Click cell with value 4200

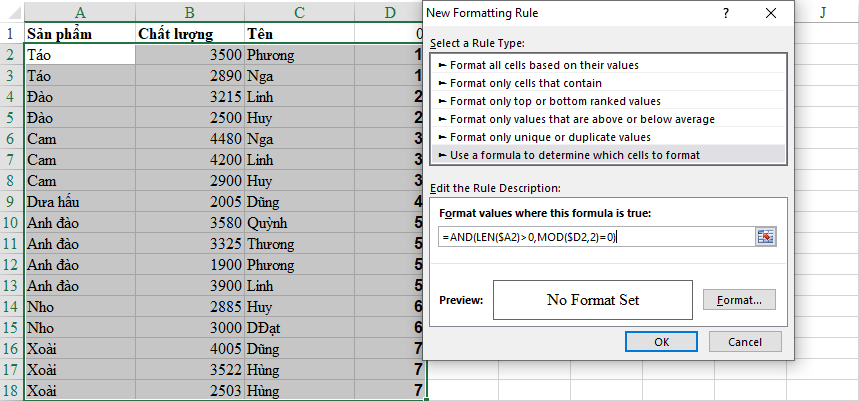click(x=190, y=160)
